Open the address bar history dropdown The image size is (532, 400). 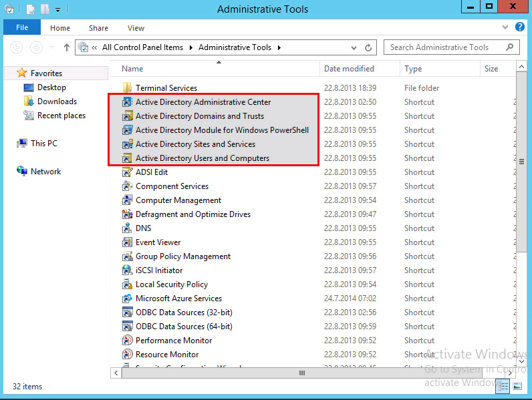point(354,48)
